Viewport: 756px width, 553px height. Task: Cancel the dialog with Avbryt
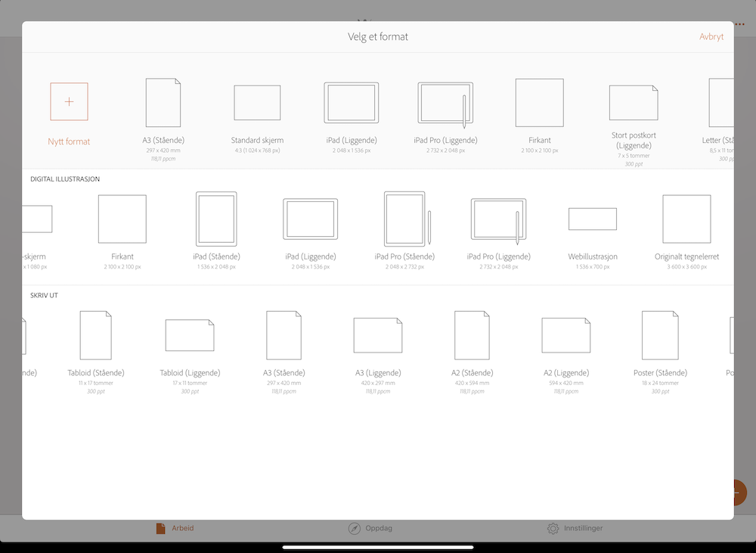click(x=711, y=36)
